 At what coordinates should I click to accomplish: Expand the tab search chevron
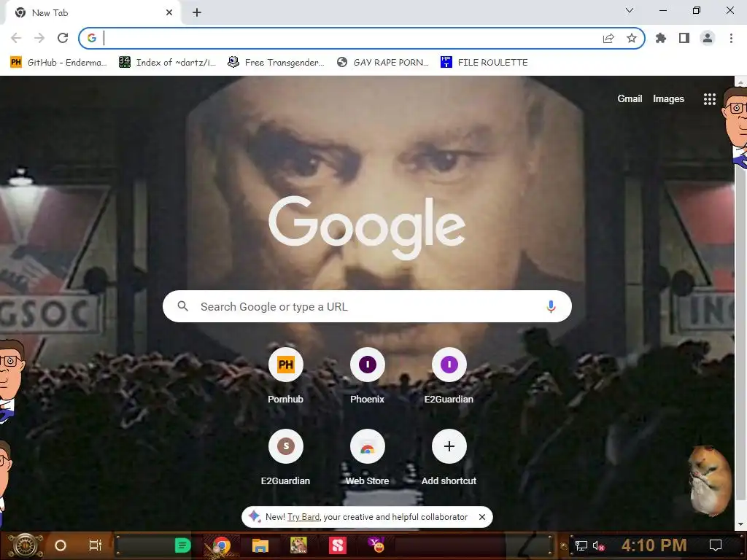coord(630,10)
